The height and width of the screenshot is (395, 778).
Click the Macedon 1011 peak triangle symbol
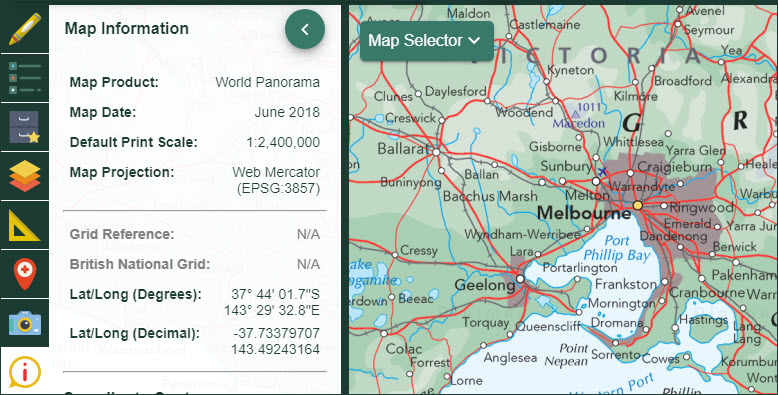(576, 114)
